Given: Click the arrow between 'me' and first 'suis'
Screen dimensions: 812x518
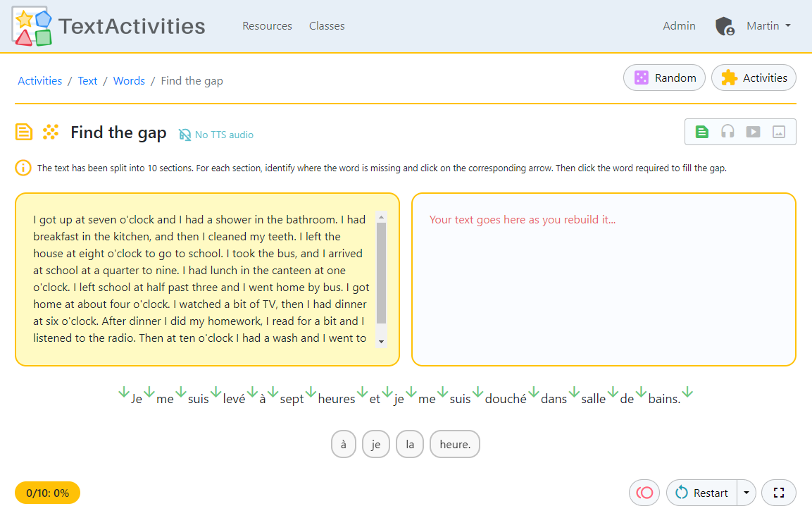Looking at the screenshot, I should (x=181, y=392).
